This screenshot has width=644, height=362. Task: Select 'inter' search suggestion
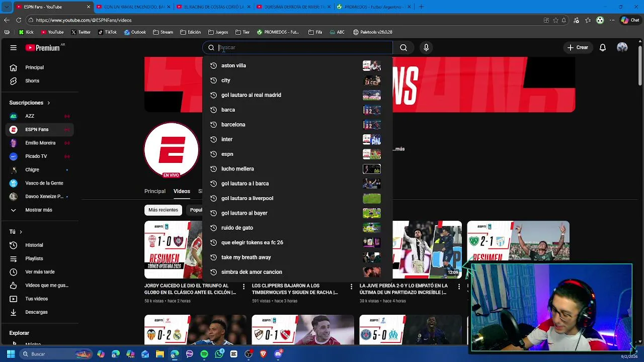coord(297,139)
